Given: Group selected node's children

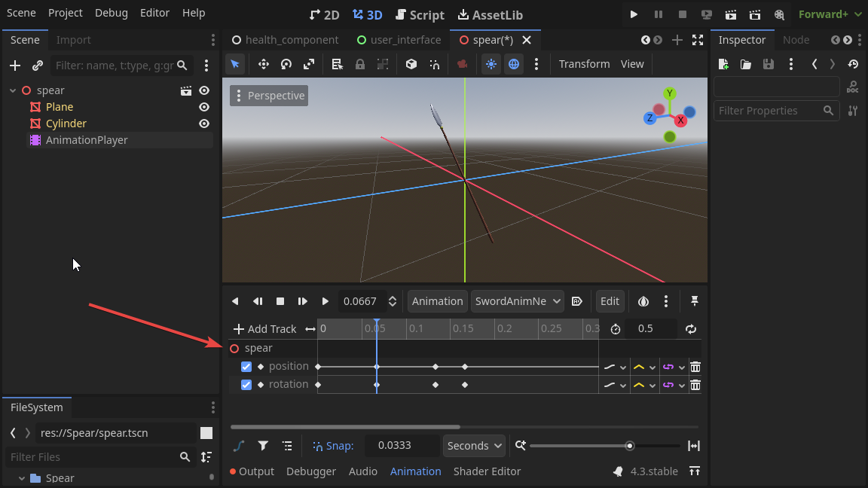Looking at the screenshot, I should click(383, 64).
